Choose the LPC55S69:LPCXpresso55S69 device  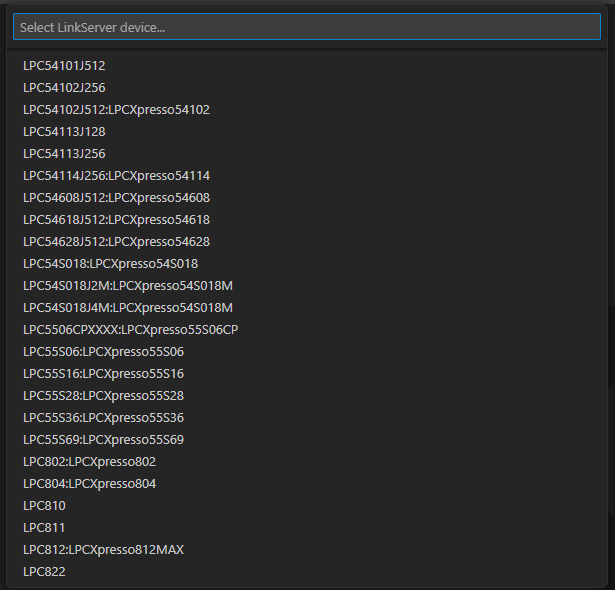pyautogui.click(x=104, y=440)
